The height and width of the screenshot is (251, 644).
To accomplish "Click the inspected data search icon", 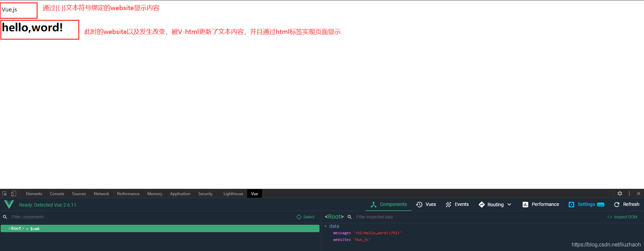I will [x=350, y=217].
